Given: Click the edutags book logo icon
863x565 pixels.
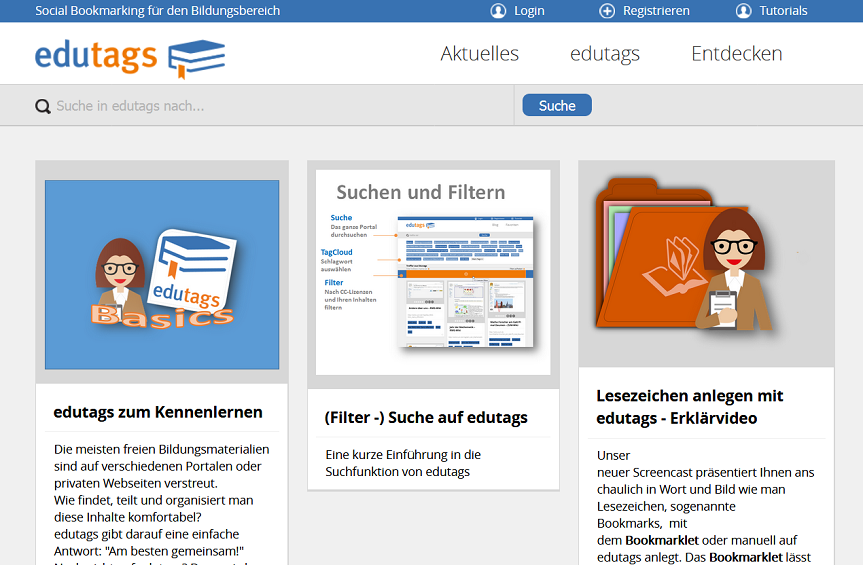Looking at the screenshot, I should pyautogui.click(x=196, y=58).
